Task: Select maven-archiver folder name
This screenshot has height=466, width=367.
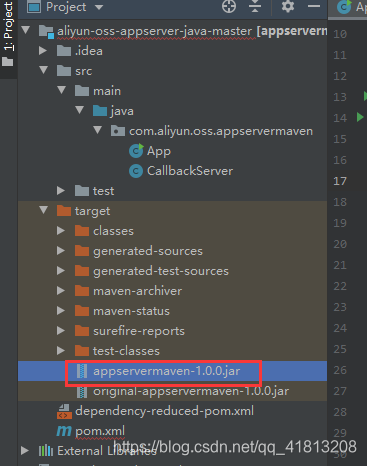Action: pyautogui.click(x=137, y=291)
